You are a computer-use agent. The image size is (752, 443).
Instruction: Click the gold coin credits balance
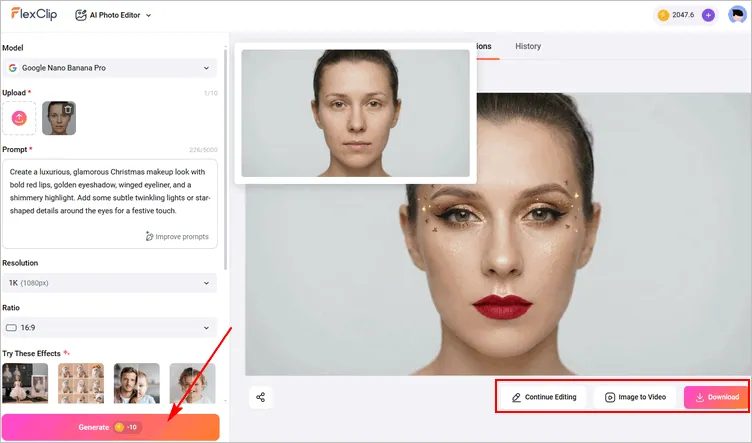(x=676, y=15)
